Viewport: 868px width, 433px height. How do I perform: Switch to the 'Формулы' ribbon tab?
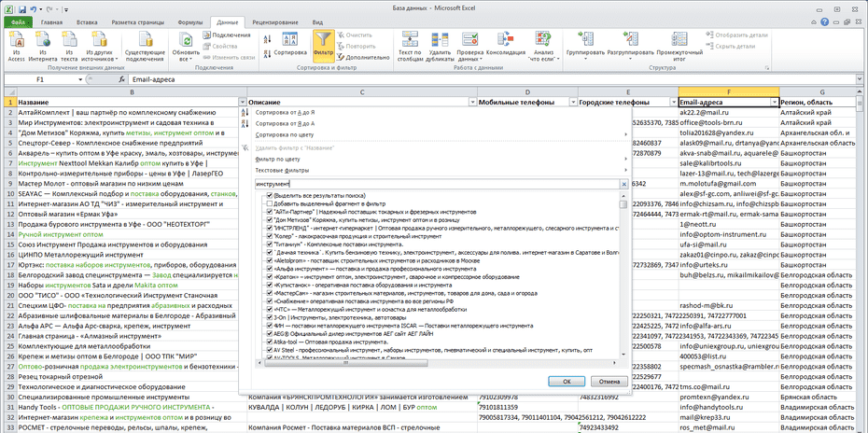coord(190,22)
